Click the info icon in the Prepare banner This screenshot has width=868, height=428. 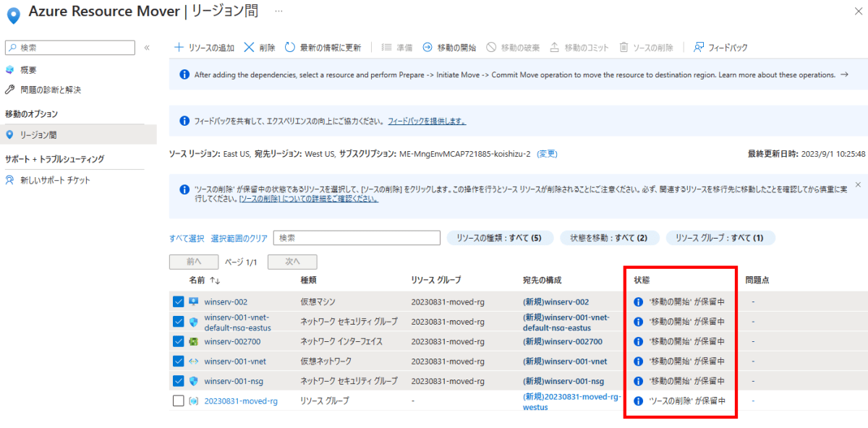pyautogui.click(x=184, y=74)
